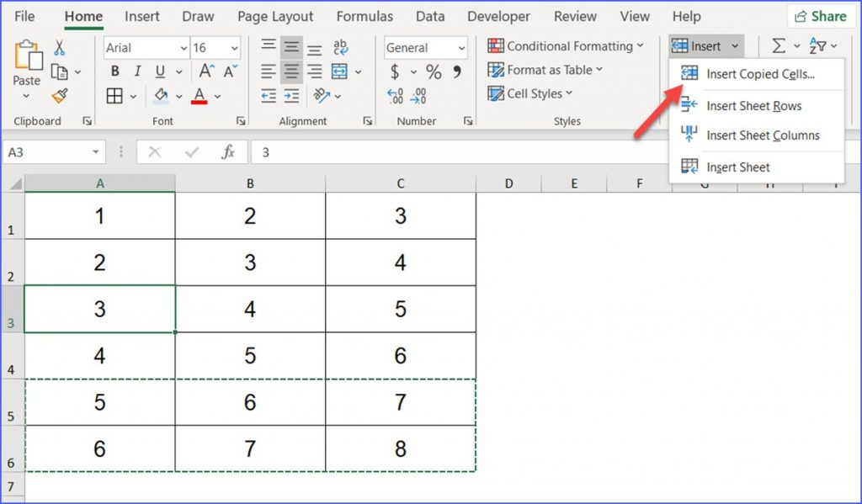Click the Insert cells button
The width and height of the screenshot is (862, 504).
point(696,46)
